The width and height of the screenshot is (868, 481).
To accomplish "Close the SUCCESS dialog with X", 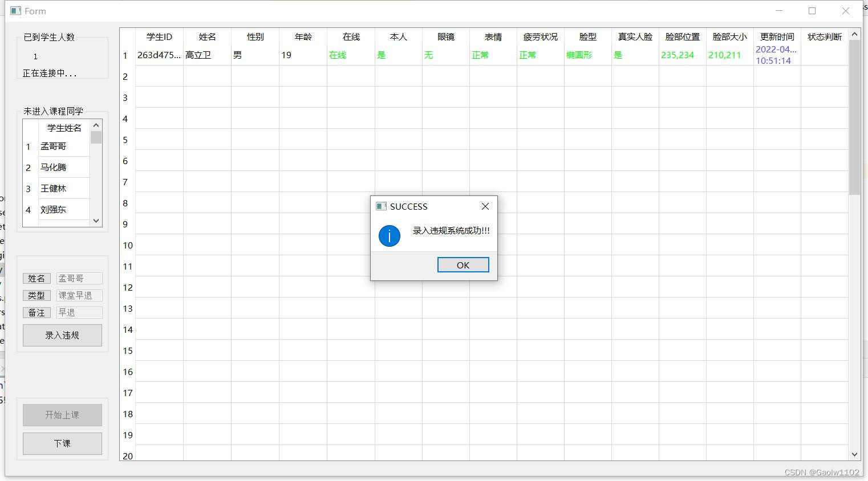I will coord(485,206).
